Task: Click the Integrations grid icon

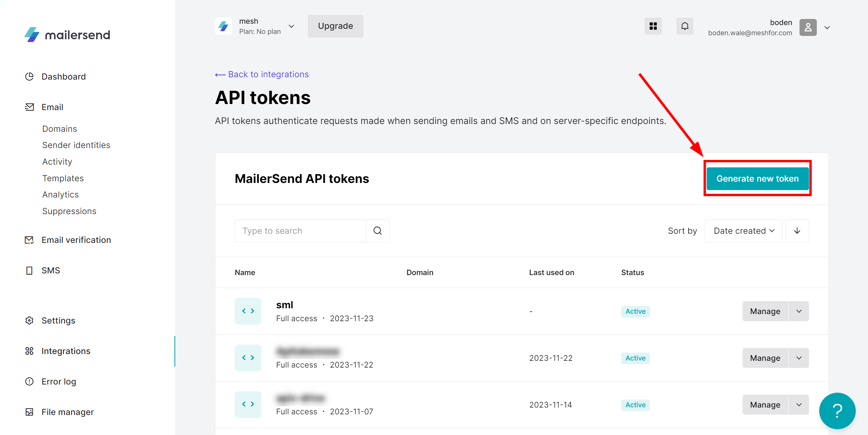Action: [29, 351]
